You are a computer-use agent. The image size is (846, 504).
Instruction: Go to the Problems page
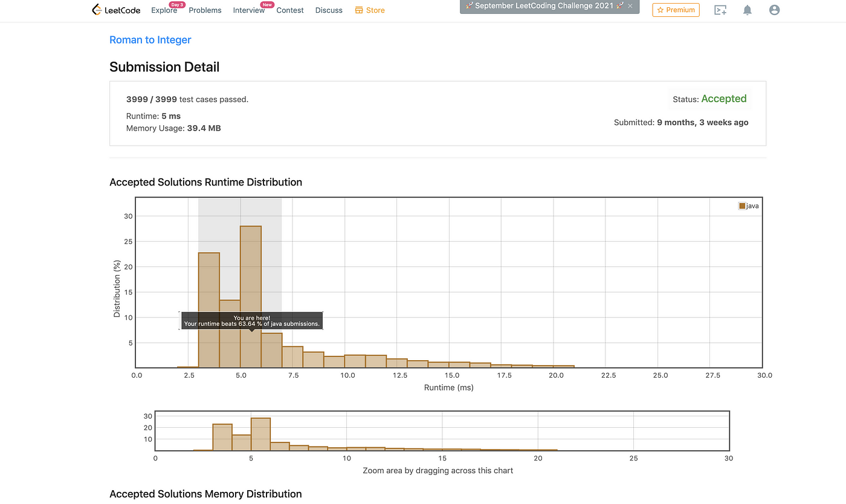(205, 10)
